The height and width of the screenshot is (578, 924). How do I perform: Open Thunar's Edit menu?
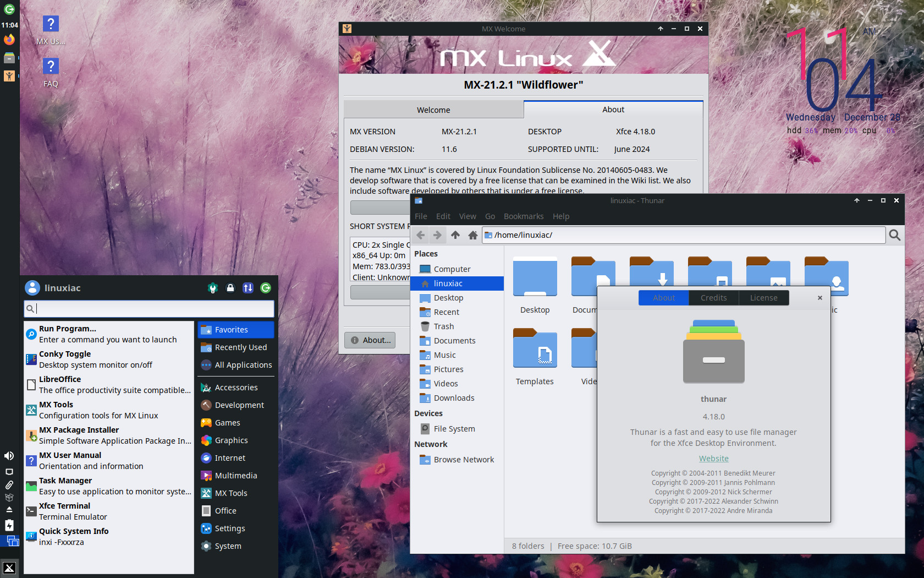pyautogui.click(x=443, y=216)
